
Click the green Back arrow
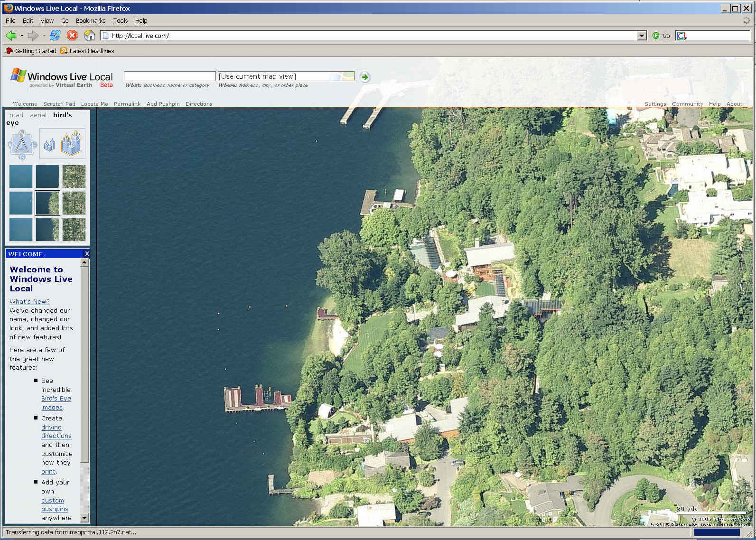click(x=11, y=36)
